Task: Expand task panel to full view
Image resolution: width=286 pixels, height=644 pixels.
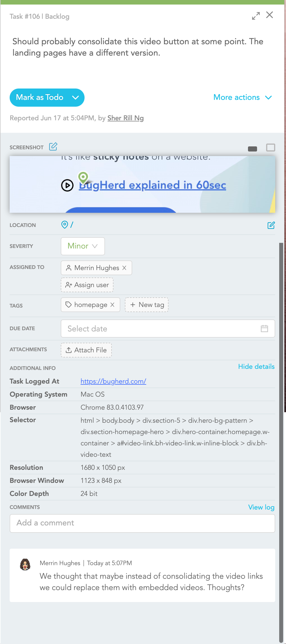Action: (256, 16)
